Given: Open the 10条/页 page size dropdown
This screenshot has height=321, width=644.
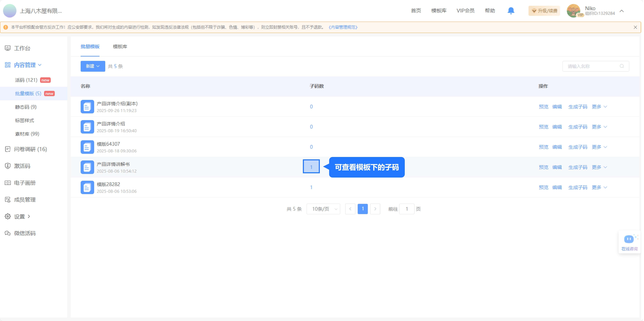Looking at the screenshot, I should click(323, 209).
